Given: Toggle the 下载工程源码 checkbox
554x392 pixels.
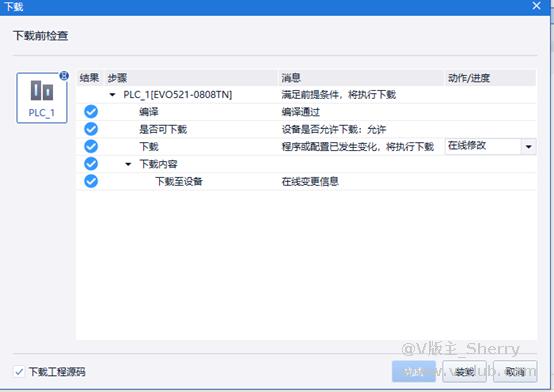Looking at the screenshot, I should (19, 372).
